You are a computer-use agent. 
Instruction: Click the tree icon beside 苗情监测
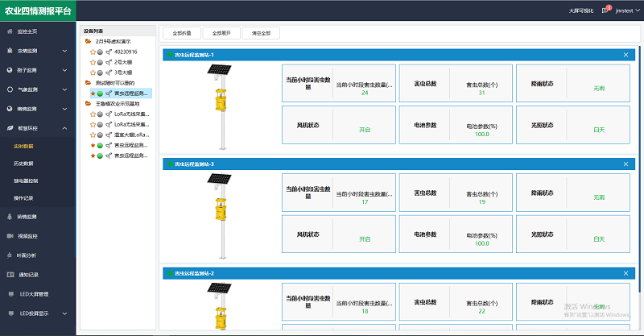(10, 217)
